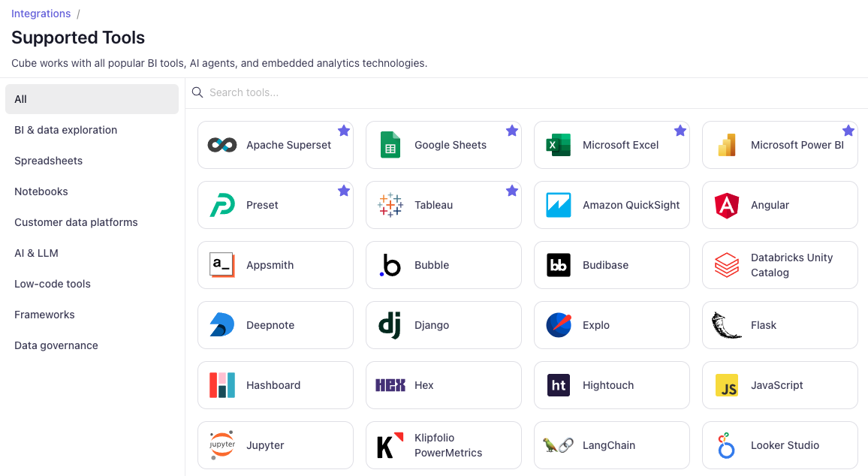Click the star on the Microsoft Power BI card
Image resolution: width=868 pixels, height=476 pixels.
848,131
